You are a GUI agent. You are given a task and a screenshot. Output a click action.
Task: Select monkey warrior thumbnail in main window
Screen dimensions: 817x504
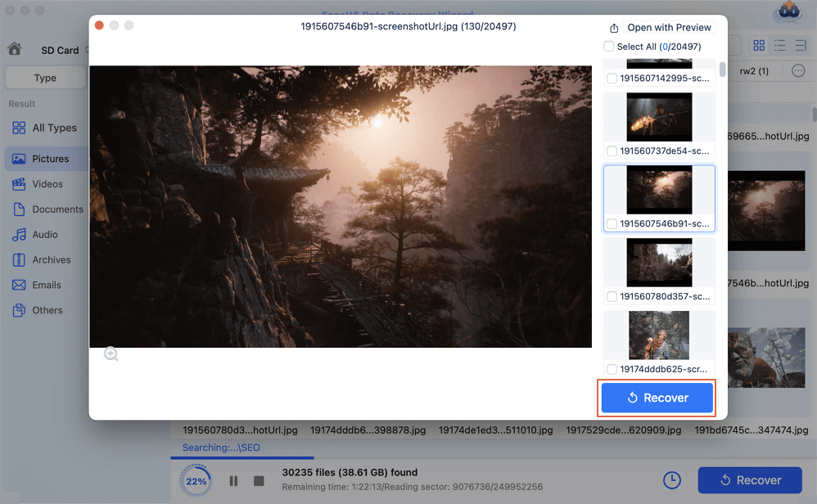pyautogui.click(x=766, y=358)
